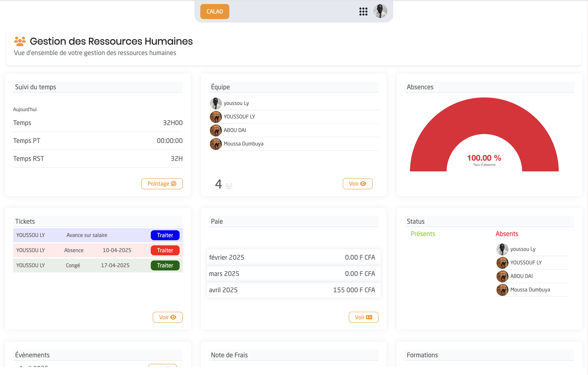Click the Temps RST label
Image resolution: width=588 pixels, height=375 pixels.
pyautogui.click(x=29, y=159)
